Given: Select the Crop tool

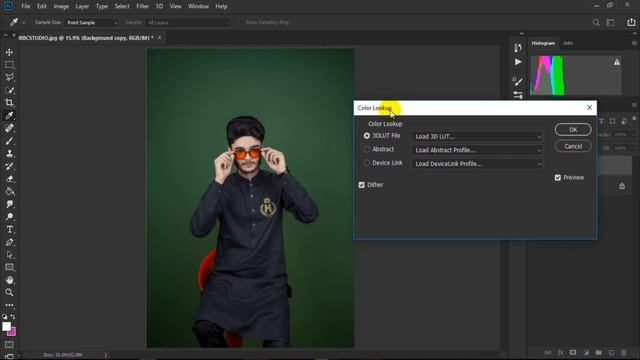Looking at the screenshot, I should pyautogui.click(x=9, y=103).
